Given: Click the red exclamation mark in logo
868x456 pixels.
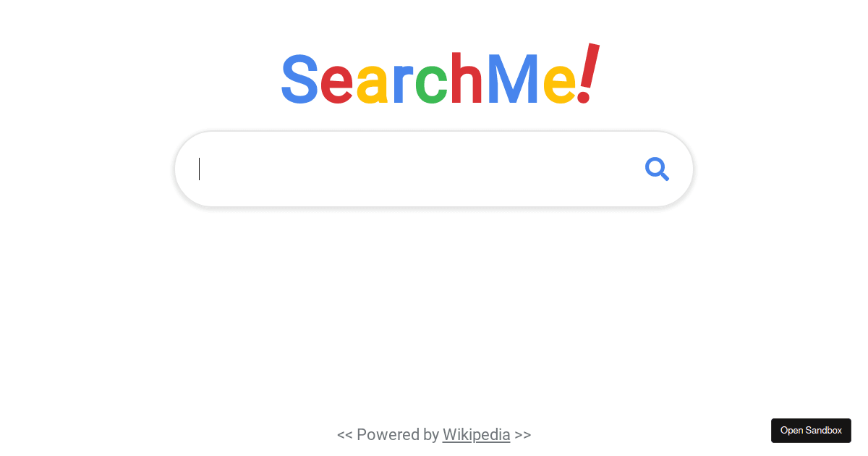Looking at the screenshot, I should (x=589, y=73).
